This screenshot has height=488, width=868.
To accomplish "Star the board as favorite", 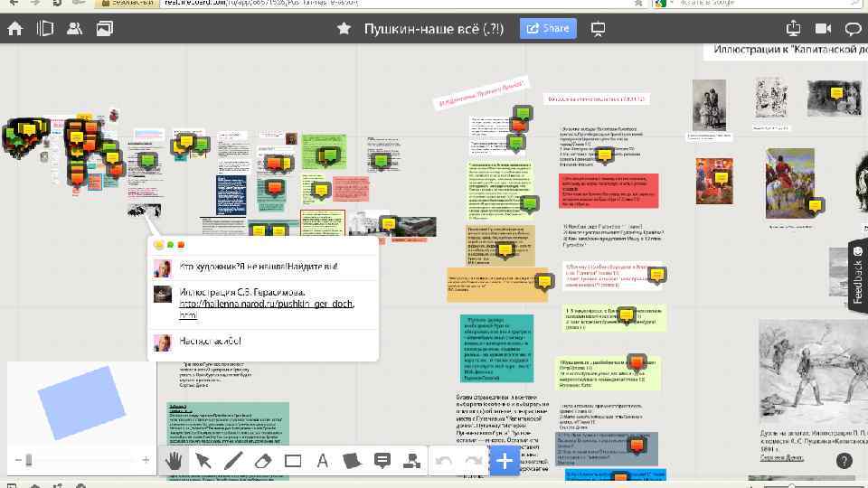I will pyautogui.click(x=344, y=28).
